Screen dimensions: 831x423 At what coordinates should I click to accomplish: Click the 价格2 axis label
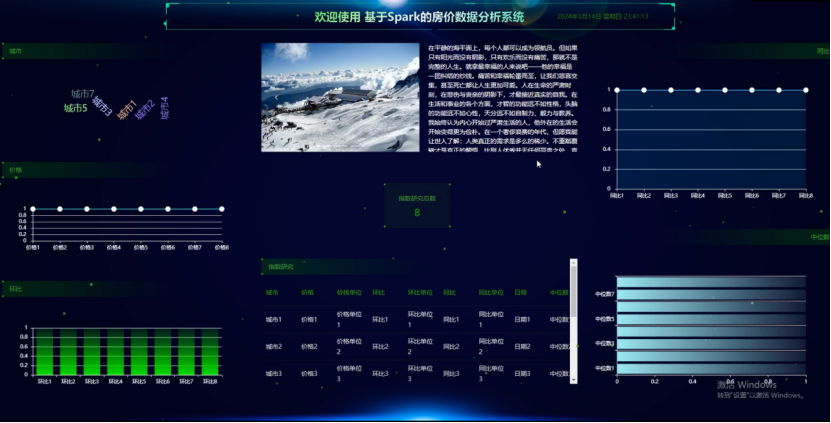tap(60, 248)
